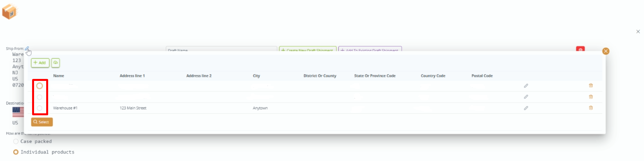644x161 pixels.
Task: Click the cloud upload icon beside Add
Action: tap(56, 63)
